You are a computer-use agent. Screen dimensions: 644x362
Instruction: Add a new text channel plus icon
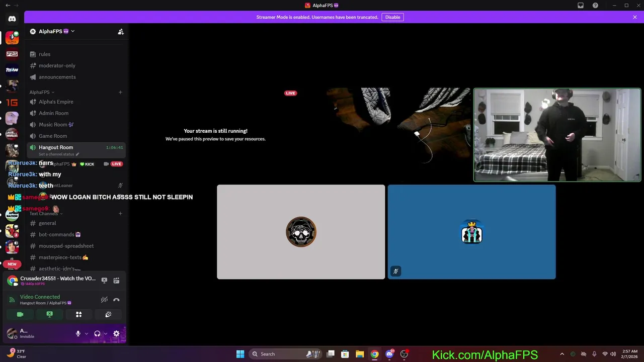[120, 214]
